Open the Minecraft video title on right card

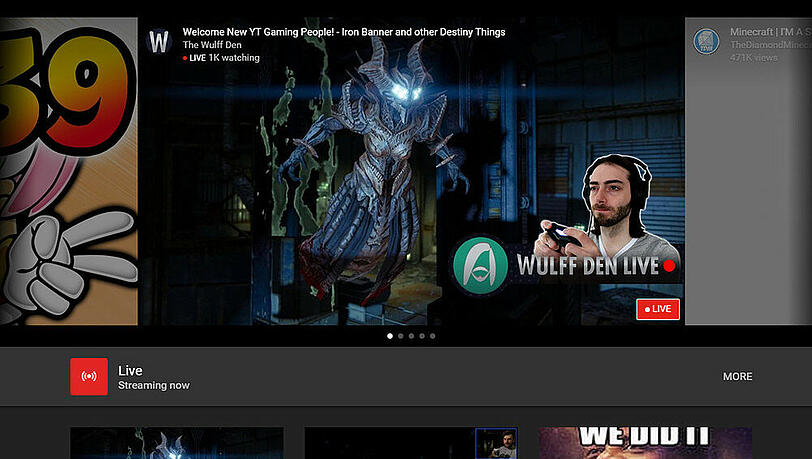pyautogui.click(x=771, y=32)
